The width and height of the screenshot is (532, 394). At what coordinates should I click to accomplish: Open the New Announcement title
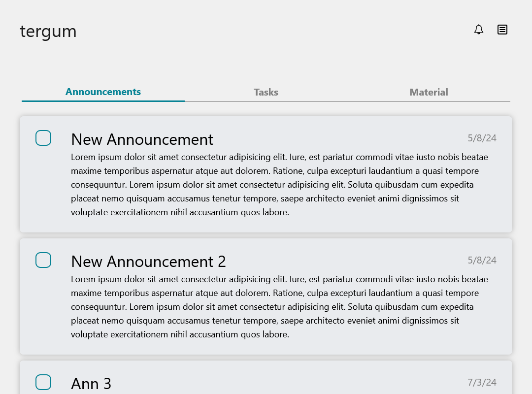(142, 139)
